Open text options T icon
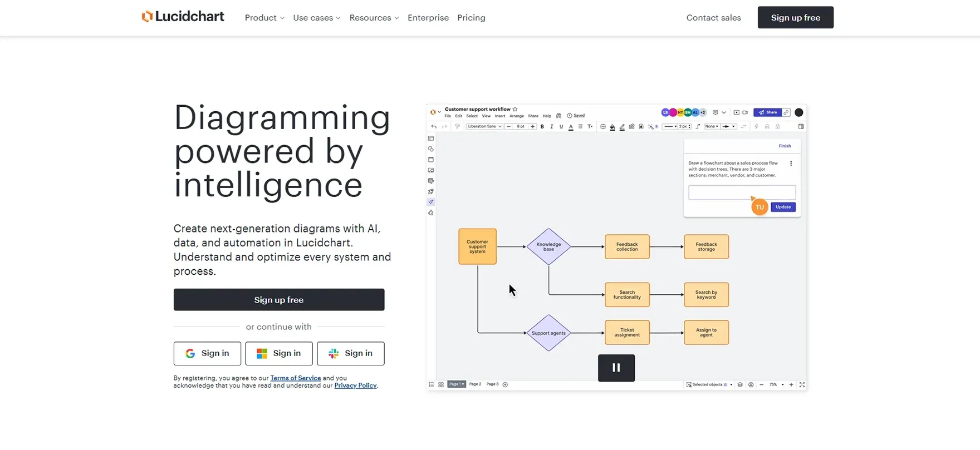Screen dimensions: 980x450 [590, 126]
